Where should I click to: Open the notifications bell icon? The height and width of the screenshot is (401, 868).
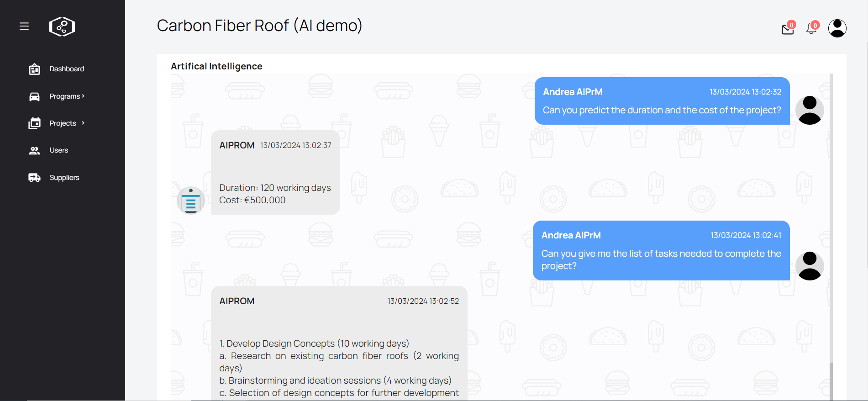point(811,29)
